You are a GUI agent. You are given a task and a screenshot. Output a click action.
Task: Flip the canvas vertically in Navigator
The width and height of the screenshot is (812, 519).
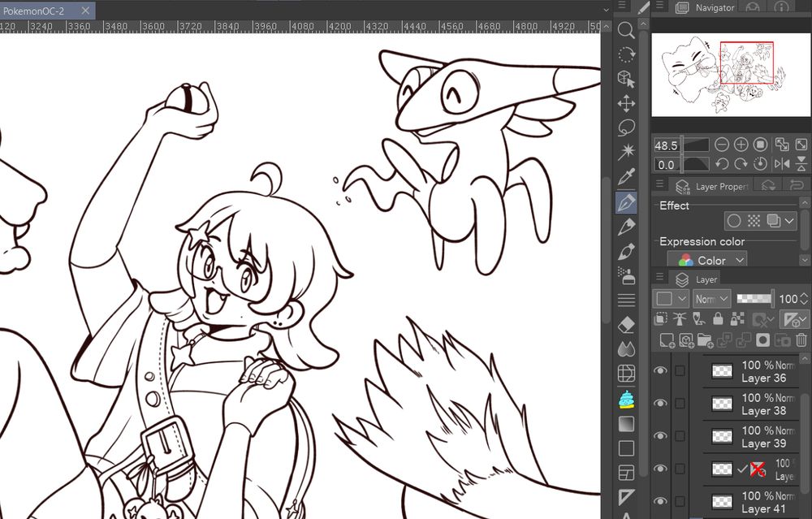(801, 164)
